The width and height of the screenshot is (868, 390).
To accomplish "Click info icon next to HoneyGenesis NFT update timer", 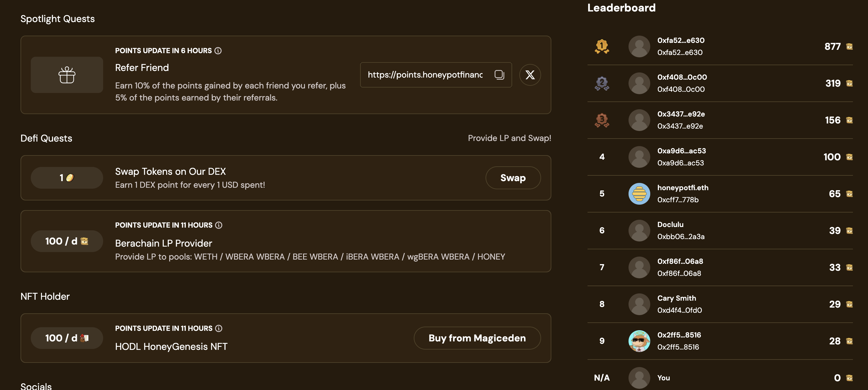I will point(219,328).
